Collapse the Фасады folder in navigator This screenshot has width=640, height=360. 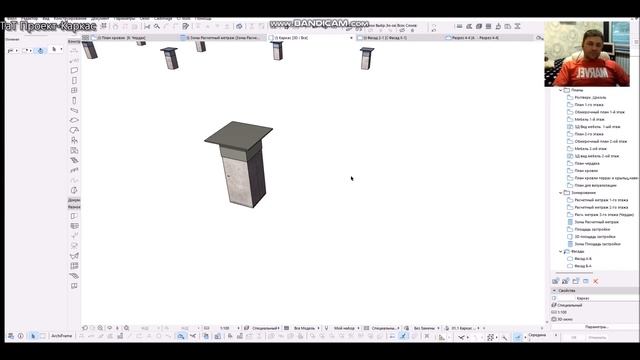[560, 251]
